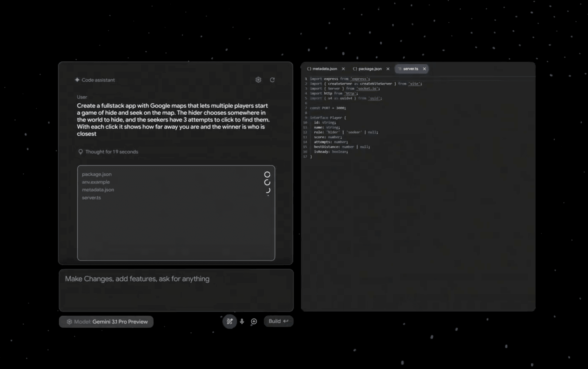Screen dimensions: 588x369
Task: Select server.ts in the generated file list
Action: [x=91, y=198]
